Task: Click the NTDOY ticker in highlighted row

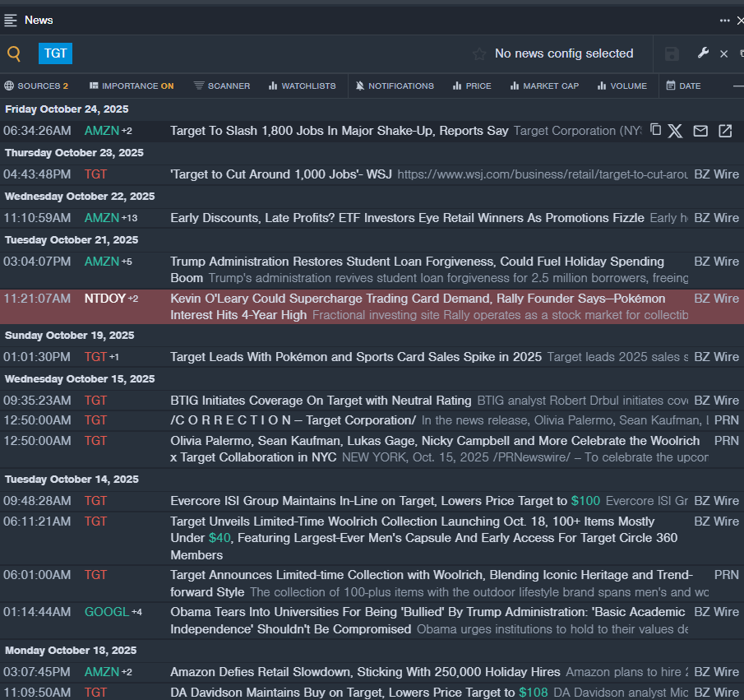Action: 104,299
